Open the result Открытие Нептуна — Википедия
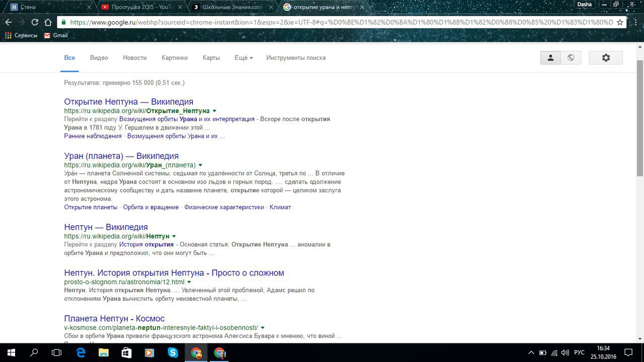Screen dimensions: 644x362 point(129,102)
